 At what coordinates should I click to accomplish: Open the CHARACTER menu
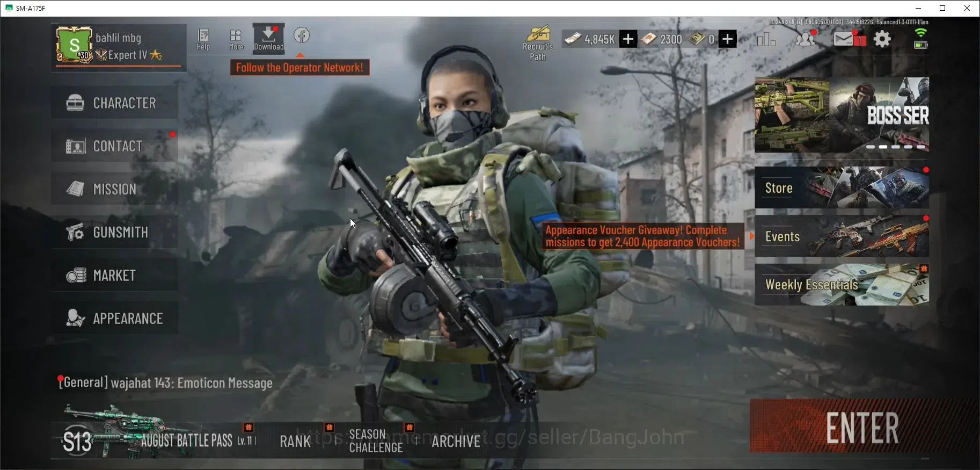[x=114, y=103]
